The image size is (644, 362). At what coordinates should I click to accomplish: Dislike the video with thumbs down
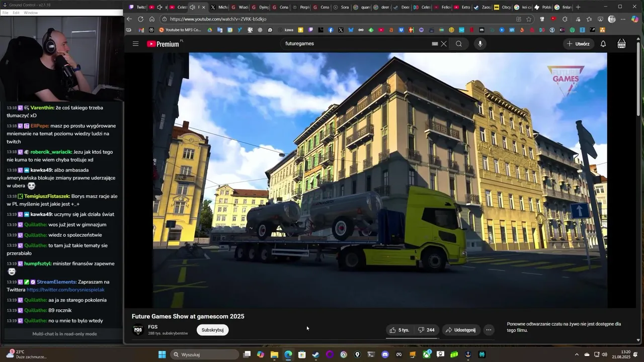(x=426, y=330)
